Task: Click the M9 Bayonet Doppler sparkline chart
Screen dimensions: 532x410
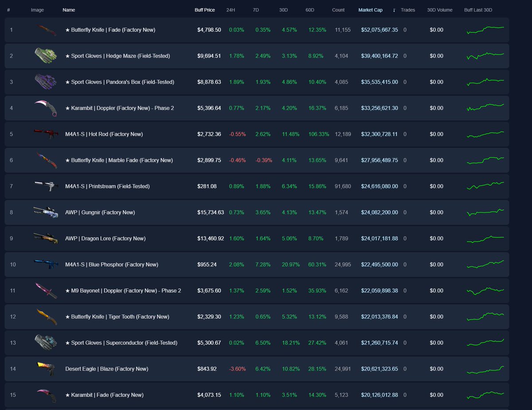Action: tap(485, 290)
